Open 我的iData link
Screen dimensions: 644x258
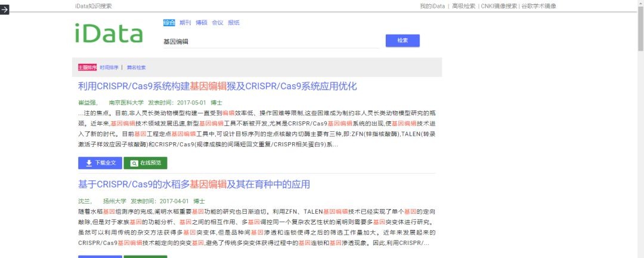point(432,6)
